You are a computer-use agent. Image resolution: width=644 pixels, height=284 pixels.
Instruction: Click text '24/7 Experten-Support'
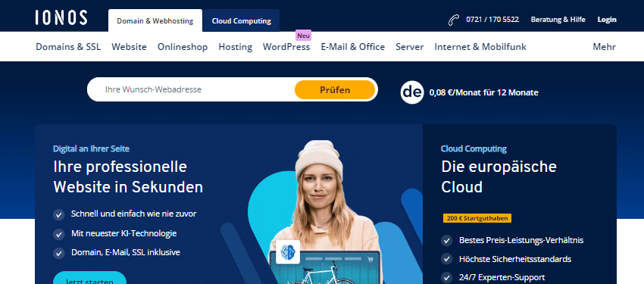tap(502, 278)
